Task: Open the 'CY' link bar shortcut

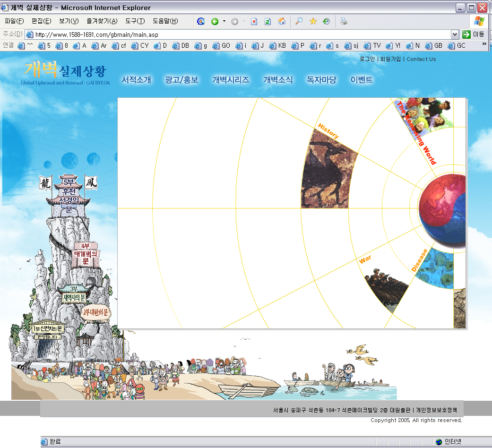Action: click(140, 46)
